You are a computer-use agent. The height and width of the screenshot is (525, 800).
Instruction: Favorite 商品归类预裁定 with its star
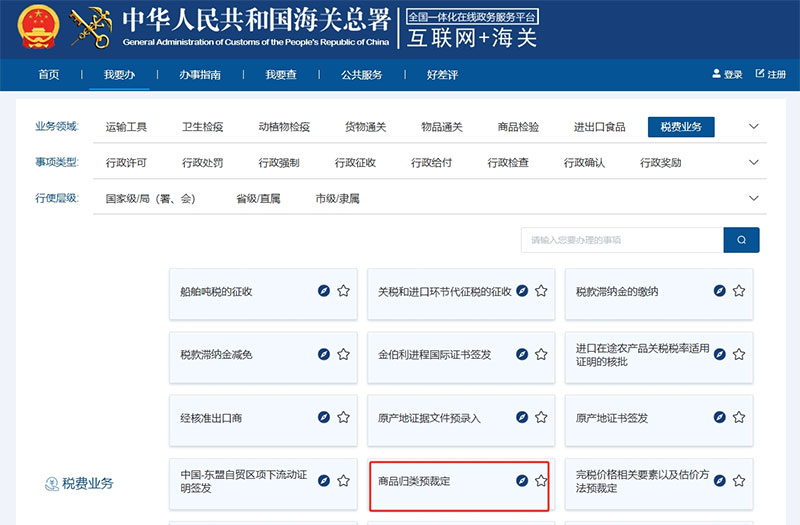point(541,481)
